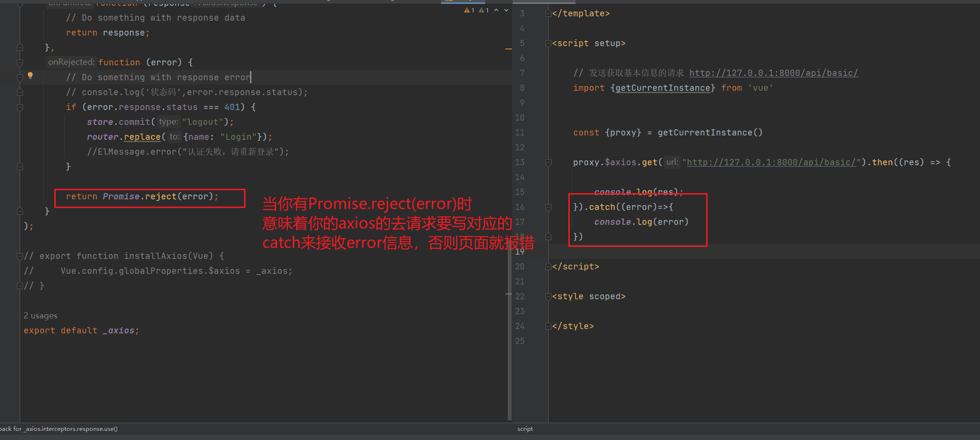Image resolution: width=980 pixels, height=440 pixels.
Task: Toggle fold marker at </template> tag
Action: pyautogui.click(x=548, y=13)
